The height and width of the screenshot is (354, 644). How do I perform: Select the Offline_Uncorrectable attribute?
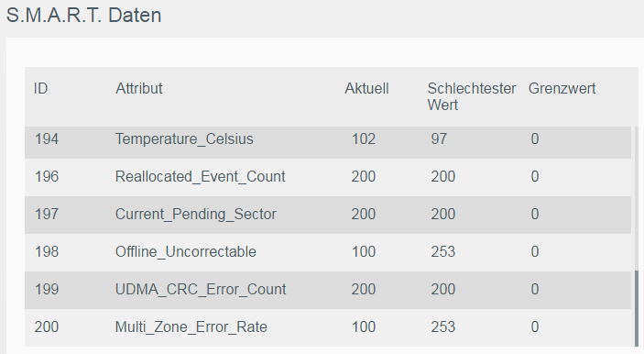(186, 251)
